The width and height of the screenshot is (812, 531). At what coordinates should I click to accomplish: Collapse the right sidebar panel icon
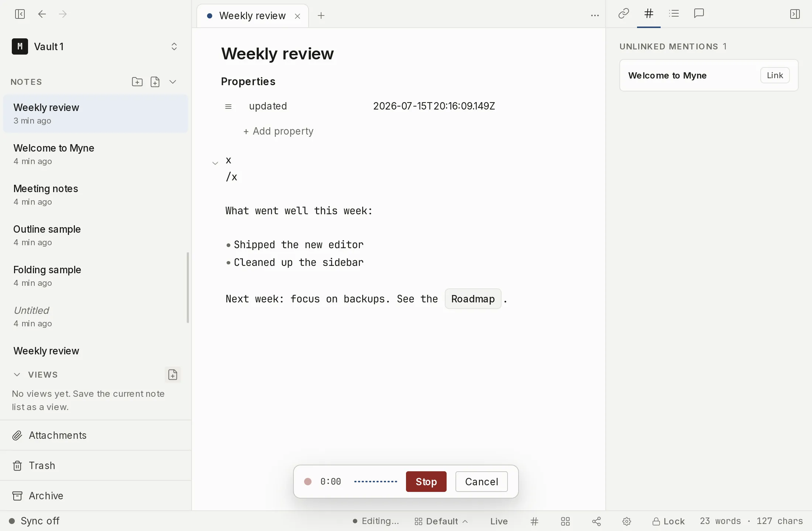(795, 14)
